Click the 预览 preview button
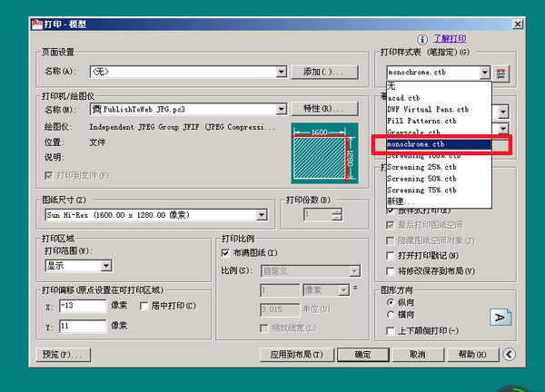 pyautogui.click(x=62, y=355)
